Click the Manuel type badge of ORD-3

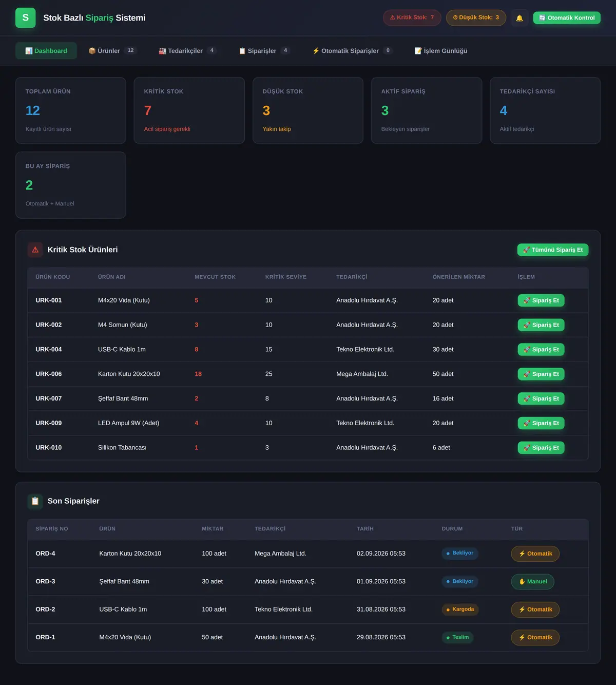[x=533, y=582]
